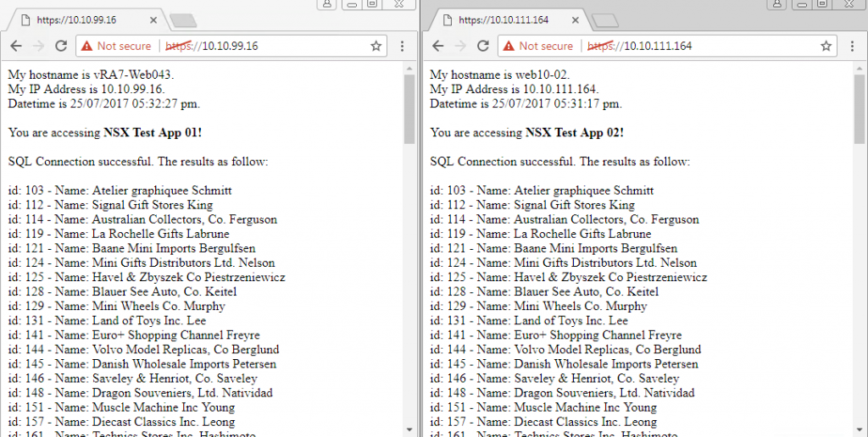Click scroll down arrow in the 10.10.99.16 window
This screenshot has height=437, width=868.
[x=409, y=429]
